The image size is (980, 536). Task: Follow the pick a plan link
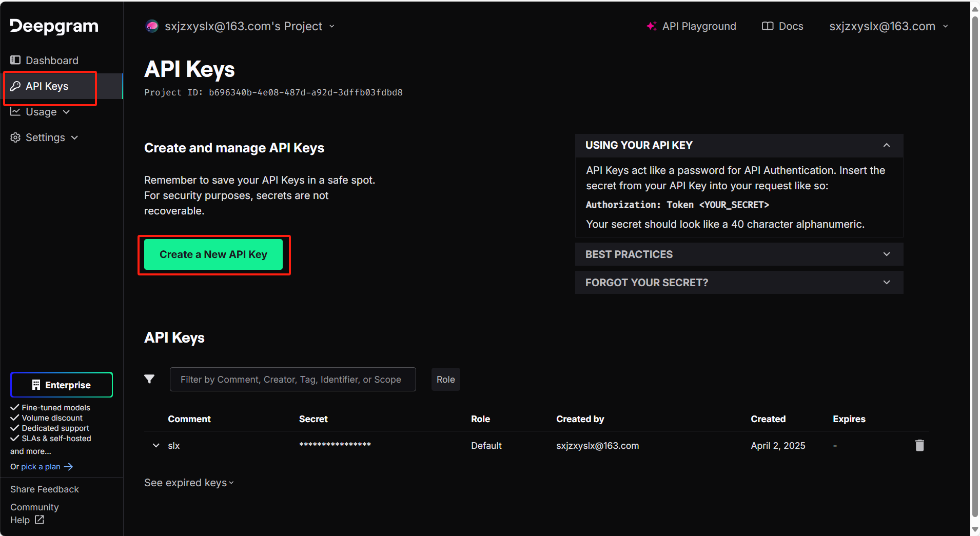41,467
